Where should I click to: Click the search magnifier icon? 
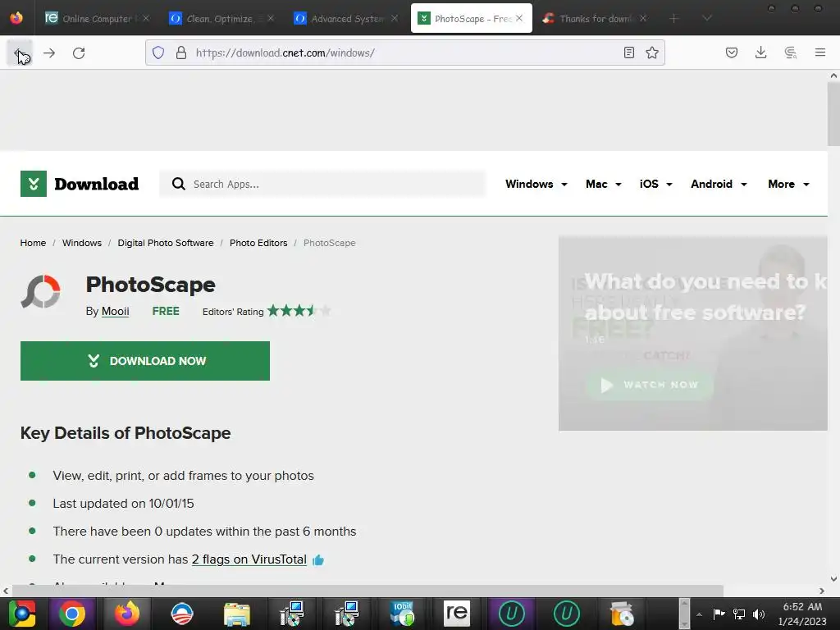[178, 184]
